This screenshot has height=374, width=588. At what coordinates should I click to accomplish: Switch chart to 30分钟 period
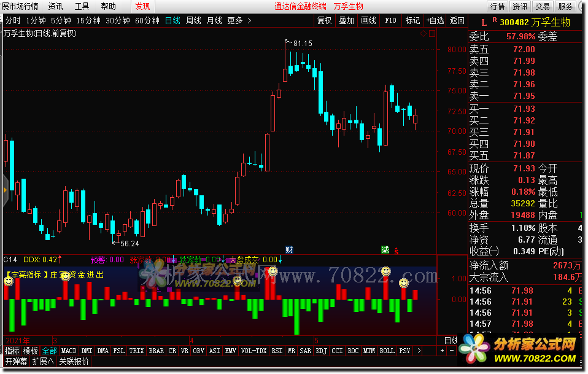pyautogui.click(x=117, y=21)
